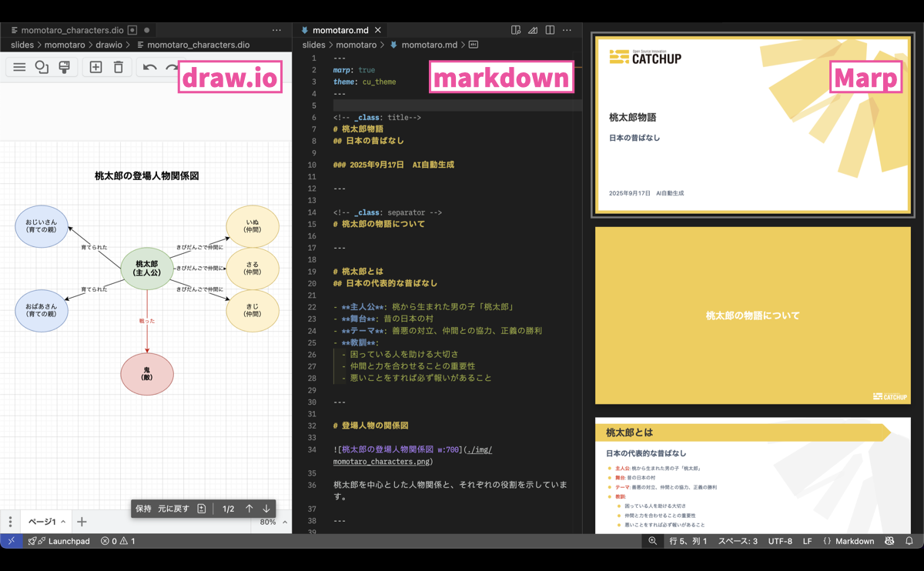The width and height of the screenshot is (924, 571).
Task: Undo the last diagram change
Action: [x=149, y=68]
